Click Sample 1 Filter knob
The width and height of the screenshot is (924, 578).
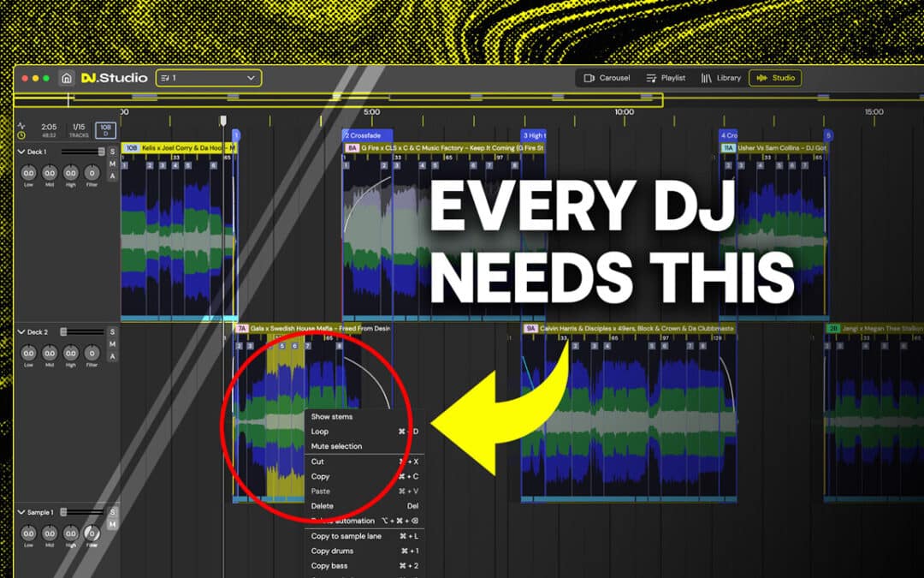click(x=92, y=533)
